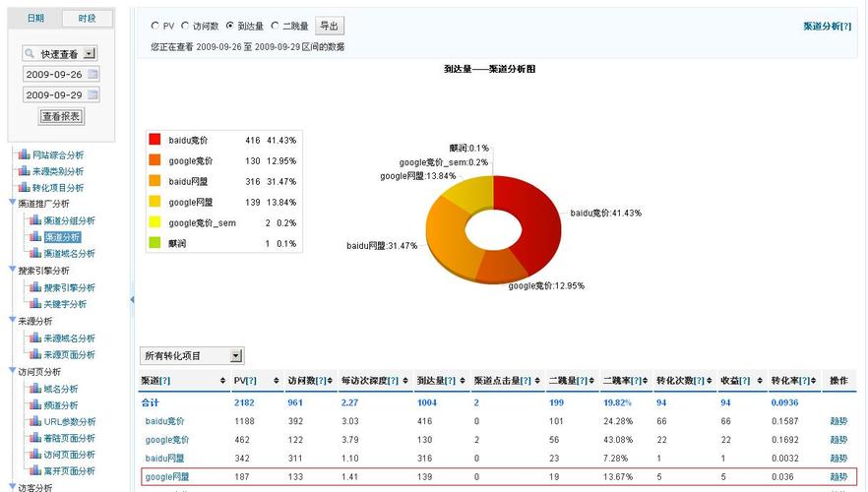Switch to the 日期 tab
This screenshot has height=492, width=868.
tap(35, 19)
